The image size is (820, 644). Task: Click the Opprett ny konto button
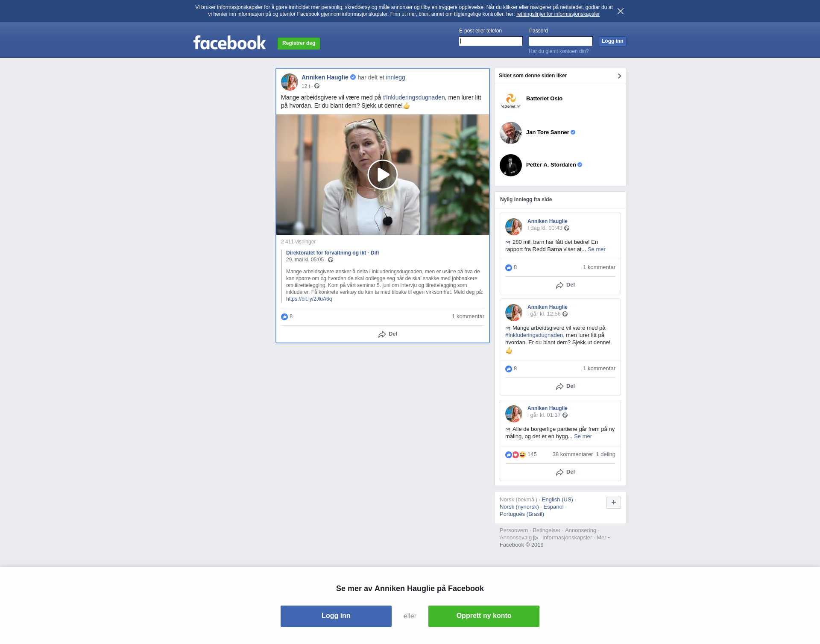pos(484,616)
